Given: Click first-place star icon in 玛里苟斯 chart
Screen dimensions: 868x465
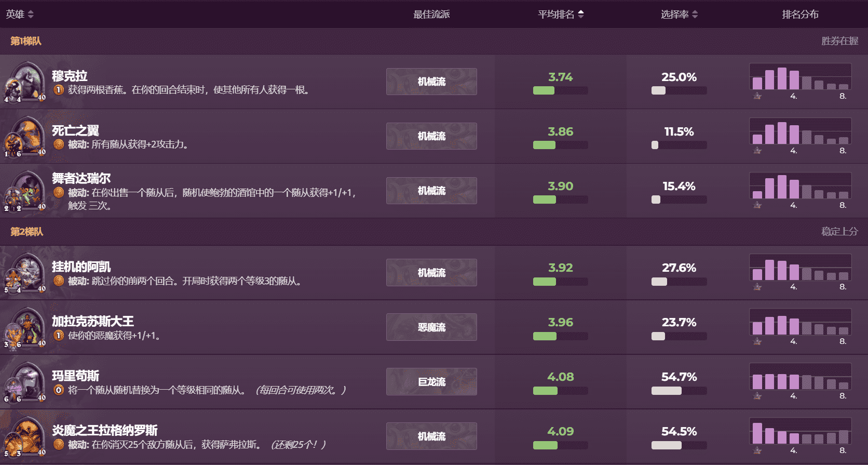Looking at the screenshot, I should [757, 396].
